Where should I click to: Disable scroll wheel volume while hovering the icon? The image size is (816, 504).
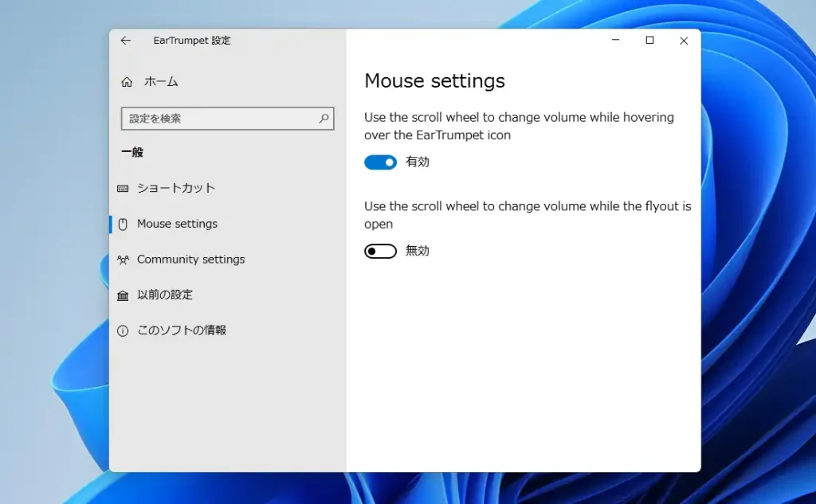380,162
